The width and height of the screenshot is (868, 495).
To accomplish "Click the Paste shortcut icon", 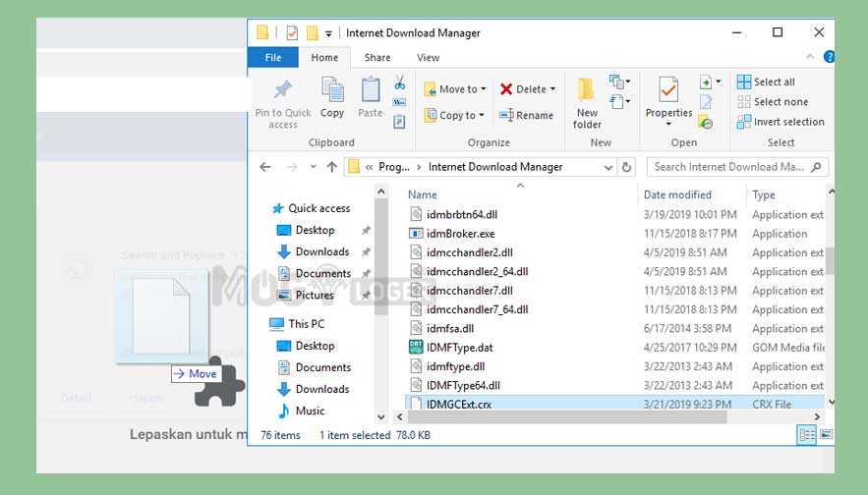I will pos(399,122).
